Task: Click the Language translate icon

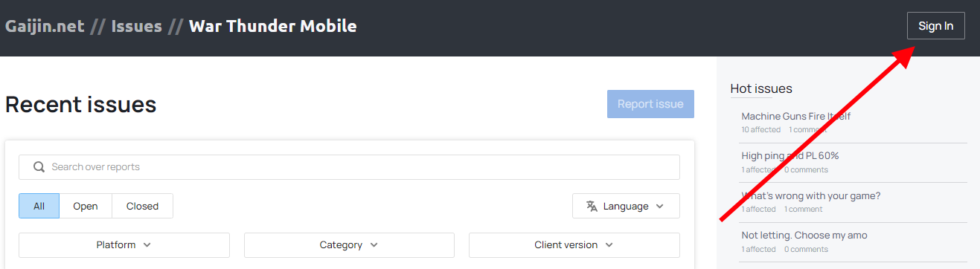Action: 592,206
